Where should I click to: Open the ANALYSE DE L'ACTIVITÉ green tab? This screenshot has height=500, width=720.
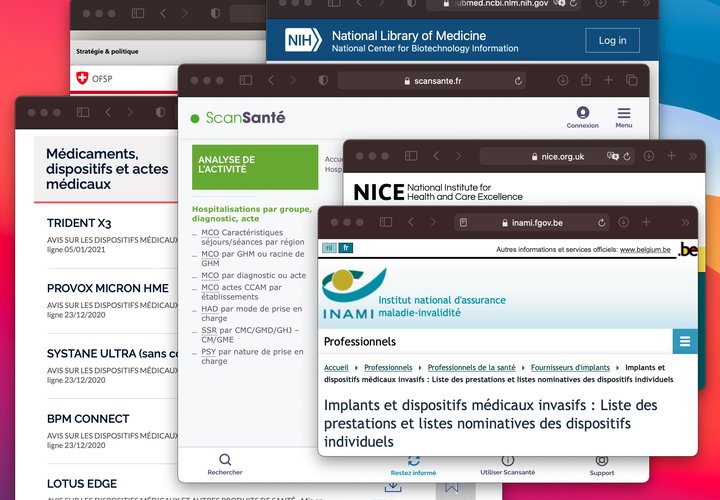(x=255, y=166)
